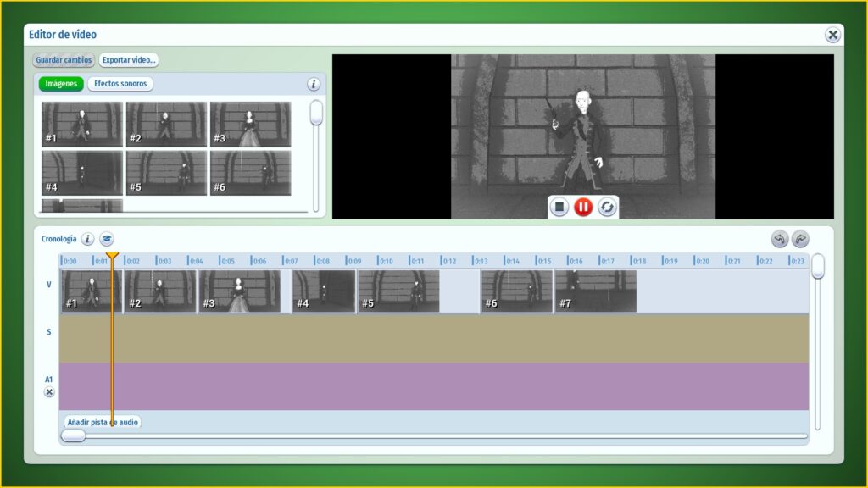The width and height of the screenshot is (868, 488).
Task: Redo the last timeline change
Action: (800, 239)
